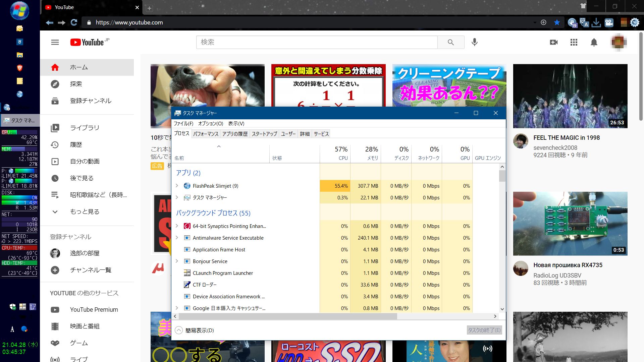Open 探索 in the YouTube sidebar
This screenshot has width=644, height=362.
click(87, 84)
